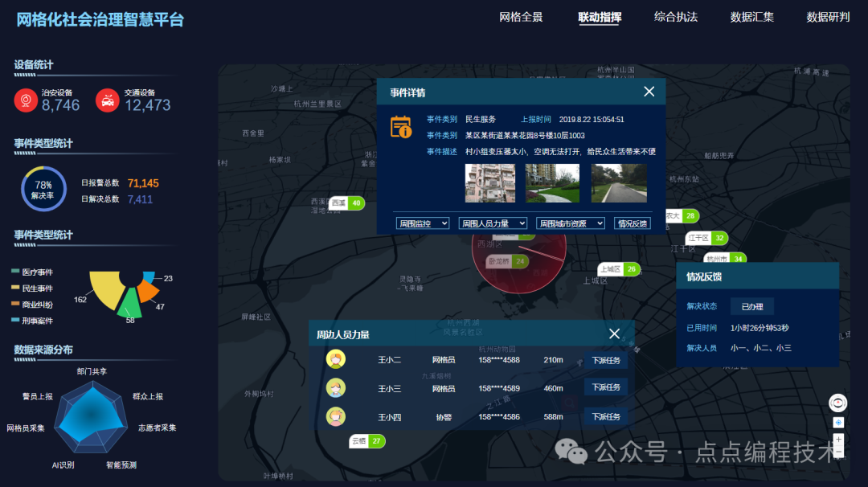Image resolution: width=868 pixels, height=487 pixels.
Task: Zoom in with the map plus button
Action: pos(838,440)
